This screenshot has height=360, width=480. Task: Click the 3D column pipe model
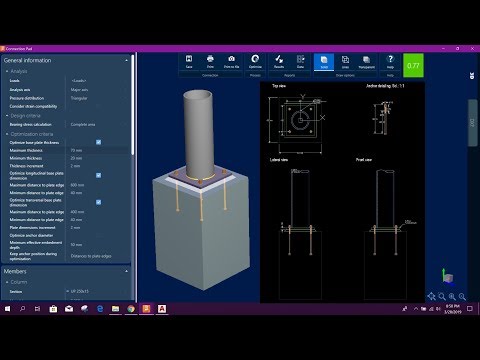[x=199, y=133]
